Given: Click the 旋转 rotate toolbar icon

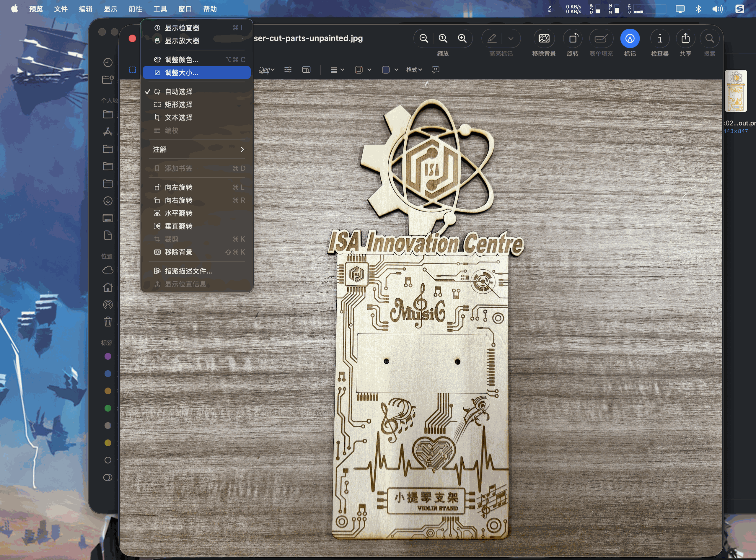Looking at the screenshot, I should coord(573,38).
